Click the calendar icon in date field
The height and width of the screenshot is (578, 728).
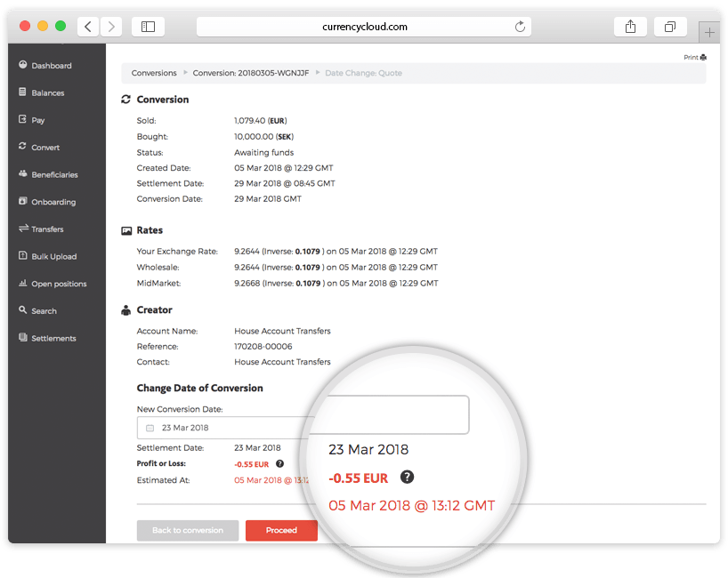[150, 428]
